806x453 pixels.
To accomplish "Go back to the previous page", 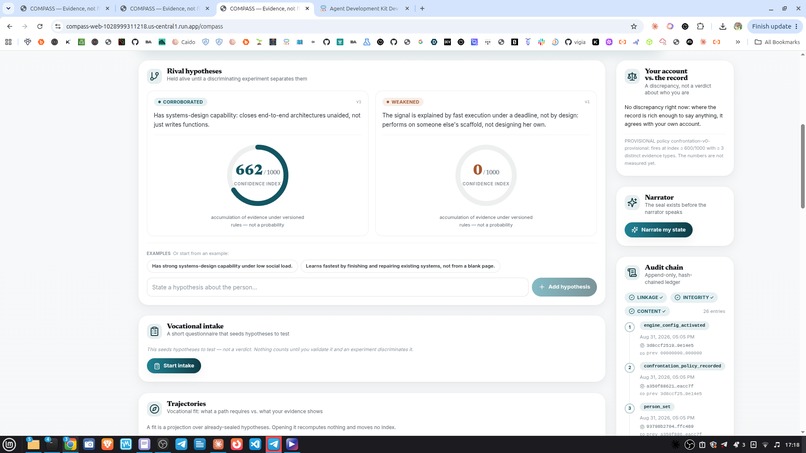I will (x=10, y=26).
